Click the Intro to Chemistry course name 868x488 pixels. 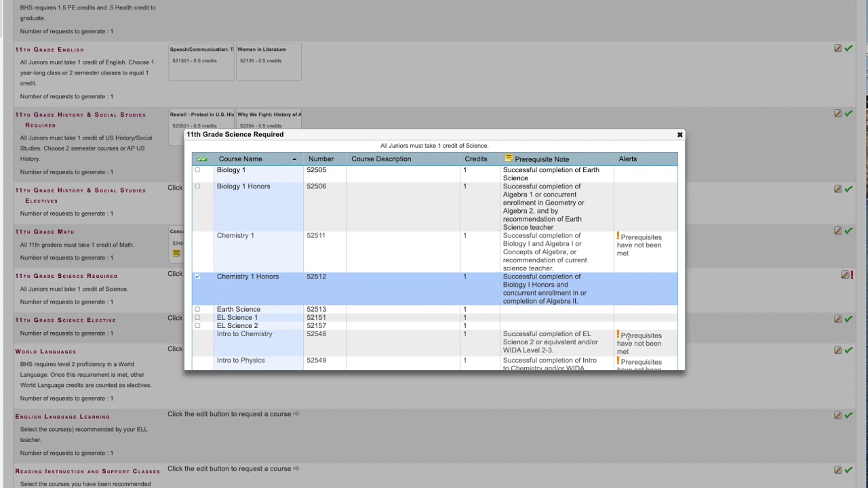[x=245, y=334]
